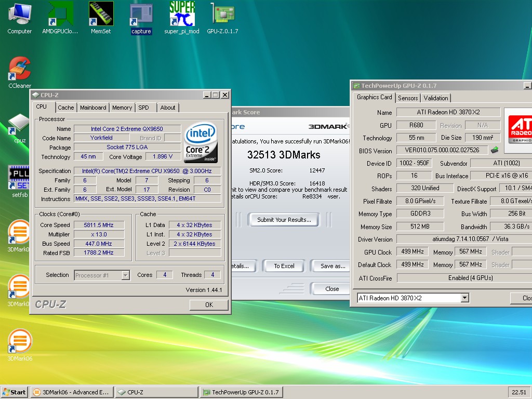Click the 32513 3DMarks score text

click(284, 155)
